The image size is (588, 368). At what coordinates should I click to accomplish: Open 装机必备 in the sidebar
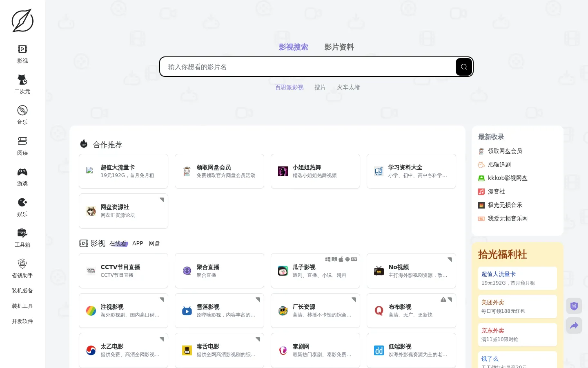coord(22,291)
